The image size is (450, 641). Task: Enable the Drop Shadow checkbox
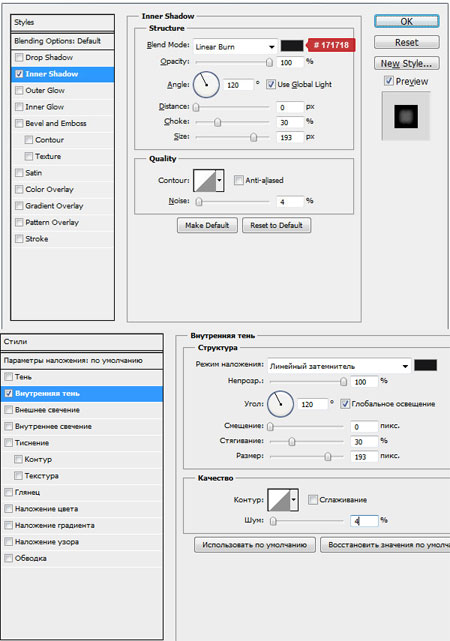19,57
